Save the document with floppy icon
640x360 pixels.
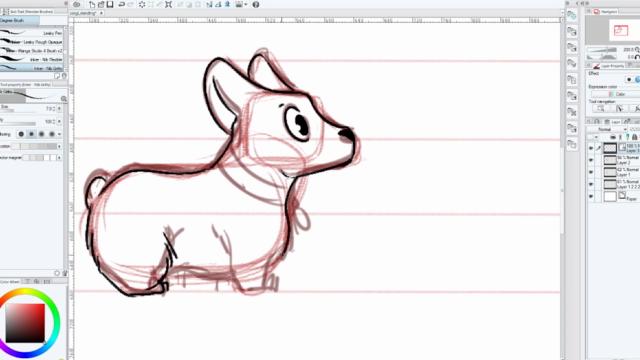click(110, 4)
